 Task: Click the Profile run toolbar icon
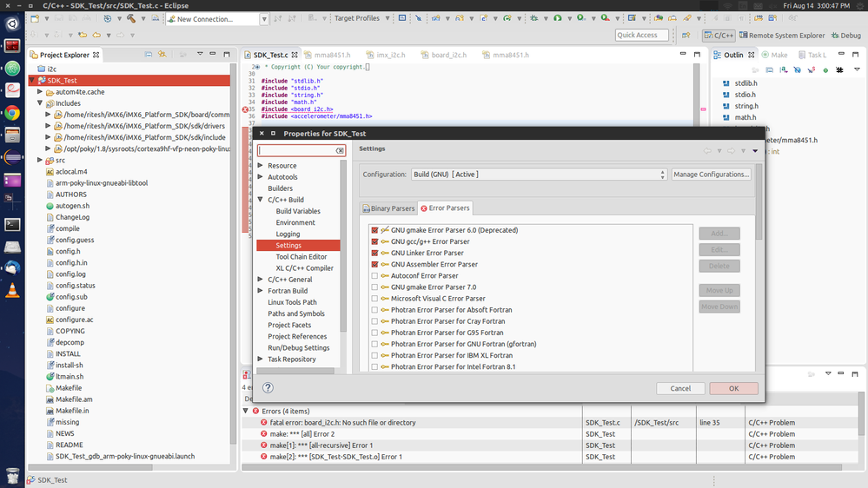tap(580, 18)
